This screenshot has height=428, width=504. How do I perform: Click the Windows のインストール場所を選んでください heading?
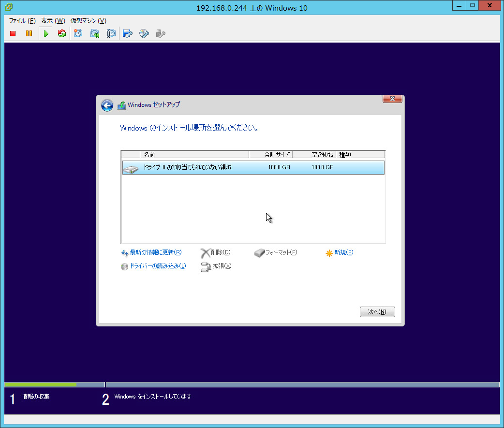(189, 128)
